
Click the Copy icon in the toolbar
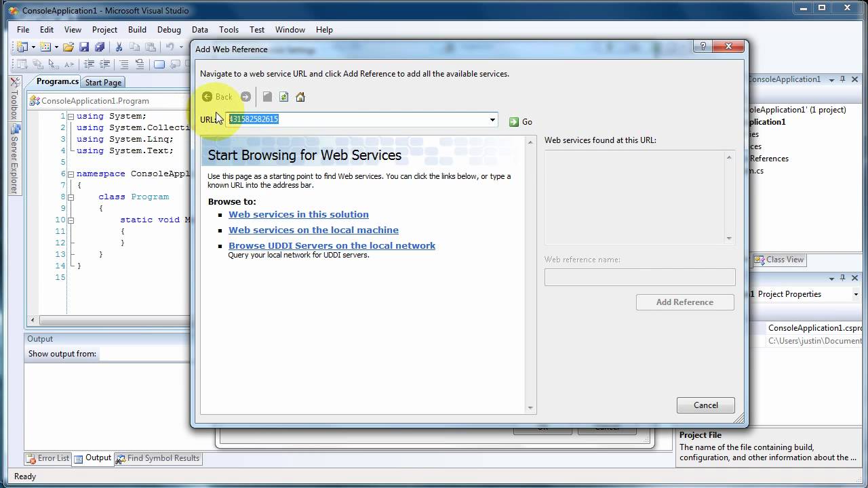point(135,47)
